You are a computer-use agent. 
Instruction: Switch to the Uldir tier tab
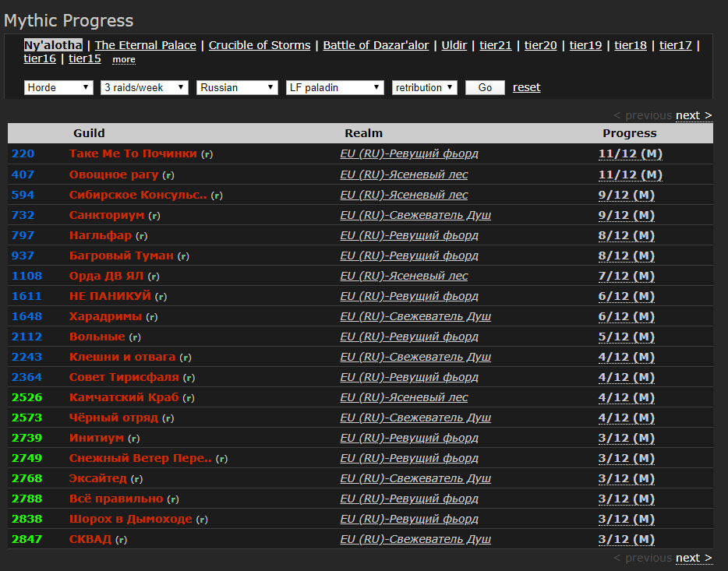[x=454, y=45]
